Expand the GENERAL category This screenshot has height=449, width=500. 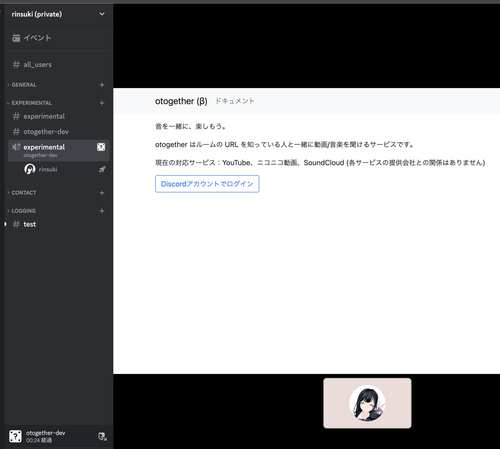[x=24, y=85]
